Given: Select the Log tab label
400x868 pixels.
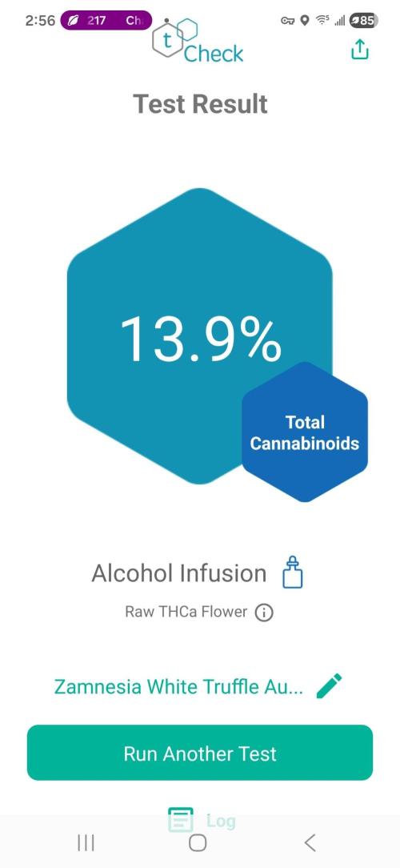Looking at the screenshot, I should point(221,821).
